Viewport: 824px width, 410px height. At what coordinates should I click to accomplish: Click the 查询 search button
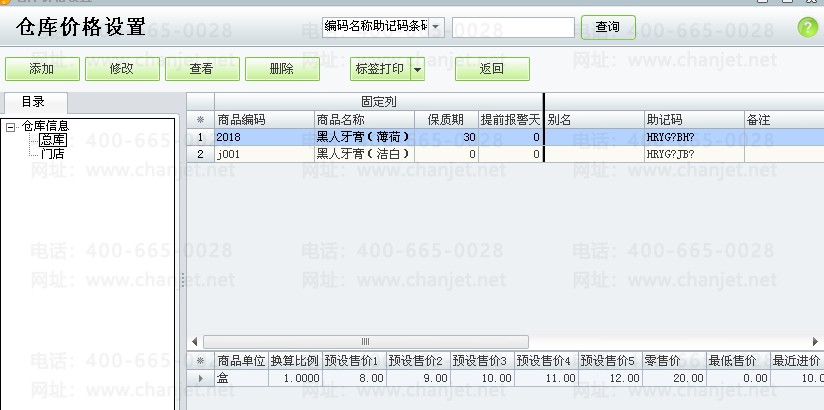607,27
